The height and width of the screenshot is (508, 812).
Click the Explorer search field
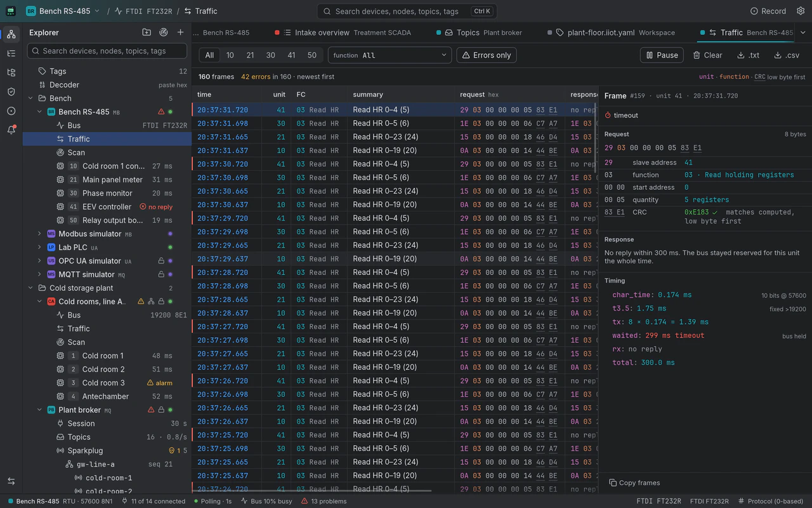point(107,51)
